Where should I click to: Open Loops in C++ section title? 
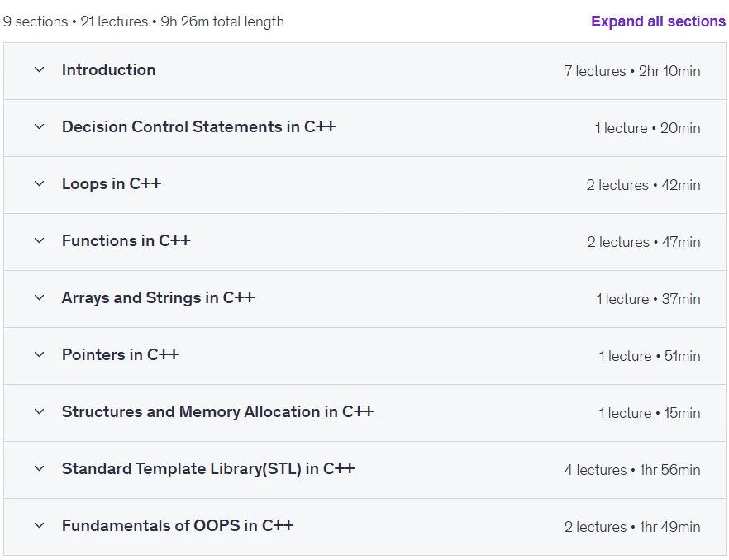112,184
